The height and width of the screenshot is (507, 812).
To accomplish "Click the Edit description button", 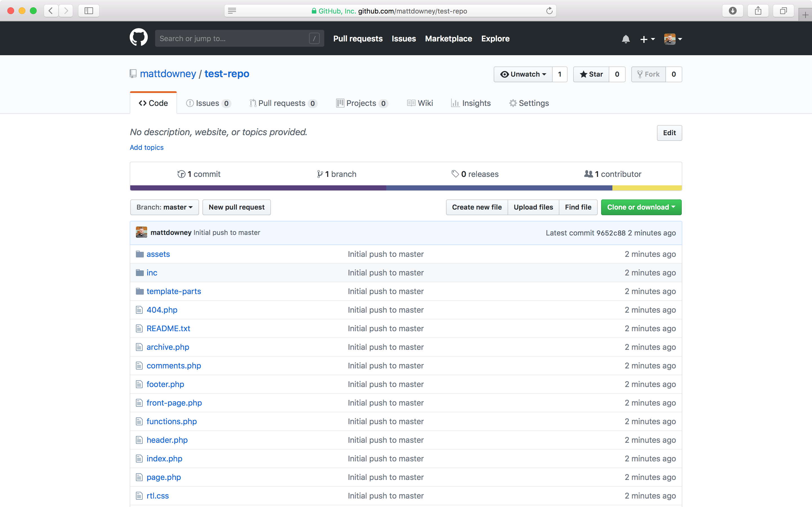I will point(669,133).
